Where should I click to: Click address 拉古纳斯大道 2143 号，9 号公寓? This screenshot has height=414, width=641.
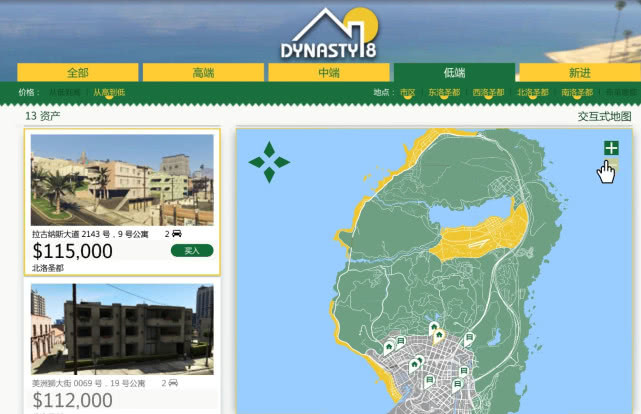pos(90,234)
